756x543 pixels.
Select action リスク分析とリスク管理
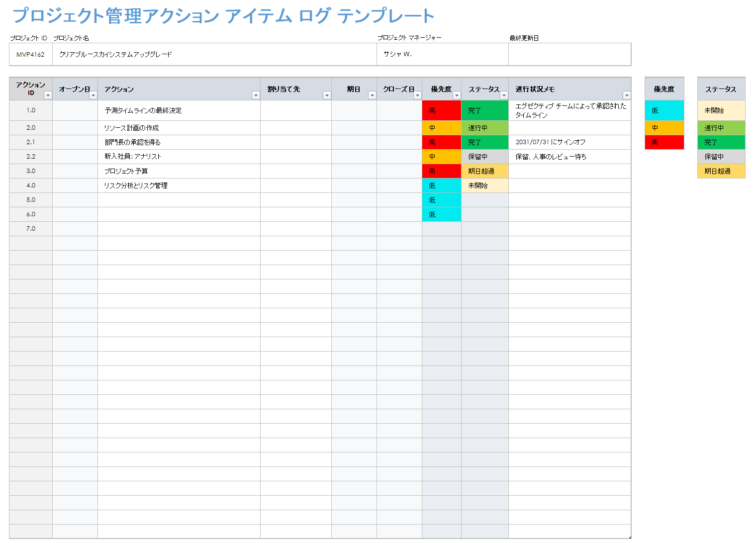(179, 185)
